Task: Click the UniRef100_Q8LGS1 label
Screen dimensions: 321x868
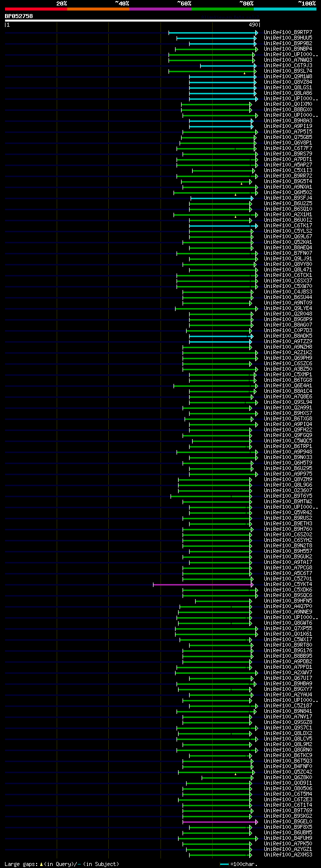Action: 288,87
